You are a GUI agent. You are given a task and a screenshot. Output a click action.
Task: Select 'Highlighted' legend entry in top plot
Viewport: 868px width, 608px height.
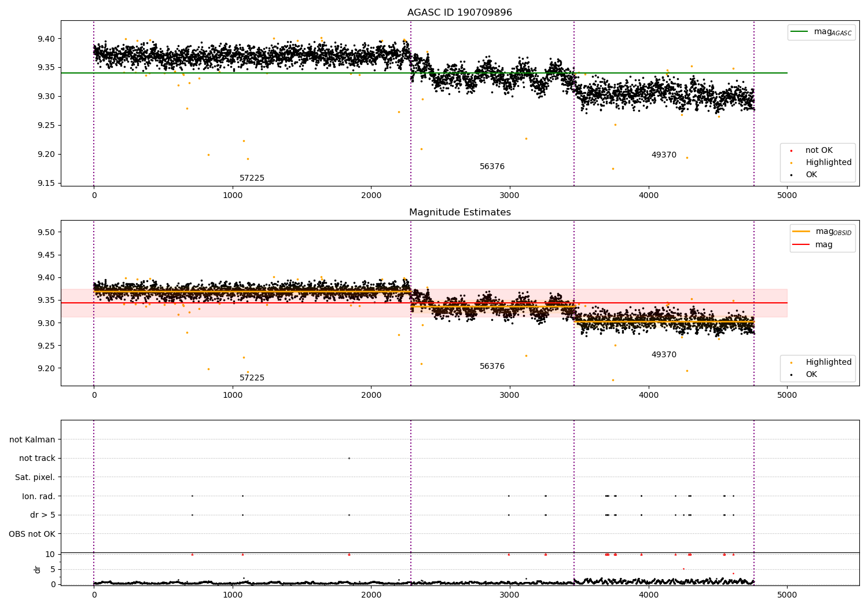click(x=829, y=163)
